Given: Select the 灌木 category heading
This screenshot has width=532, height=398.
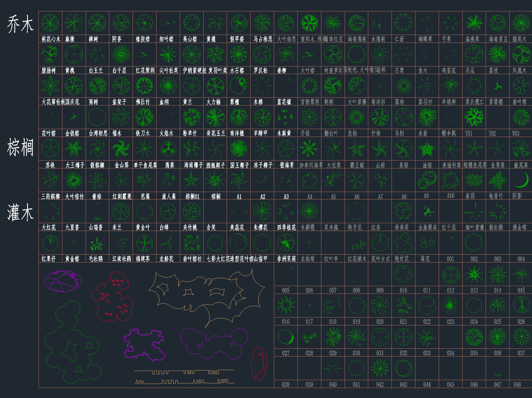Looking at the screenshot, I should pos(21,213).
